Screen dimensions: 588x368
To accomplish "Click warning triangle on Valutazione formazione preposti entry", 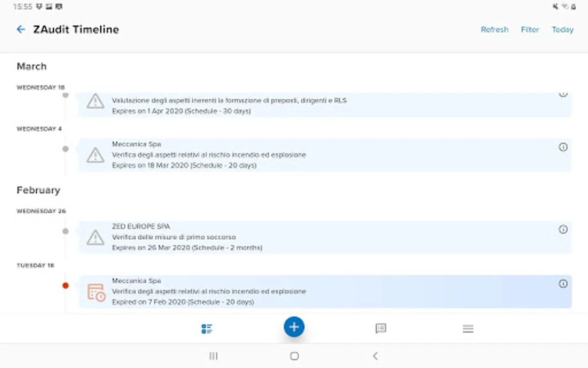I will pyautogui.click(x=96, y=101).
